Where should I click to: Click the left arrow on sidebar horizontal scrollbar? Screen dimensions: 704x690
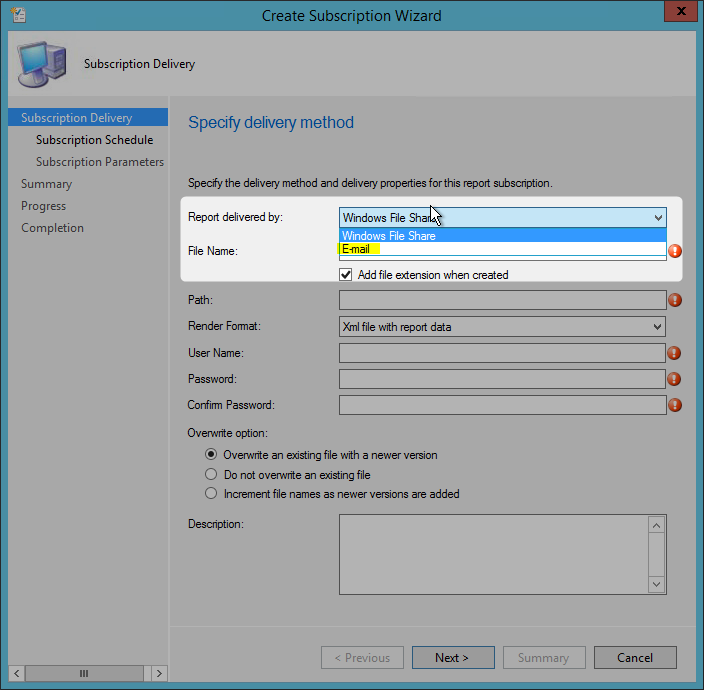pyautogui.click(x=17, y=673)
